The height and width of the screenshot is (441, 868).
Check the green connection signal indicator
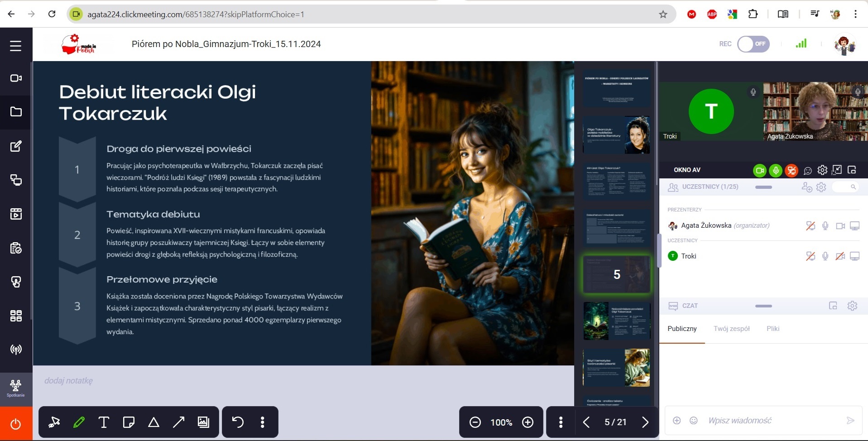click(x=801, y=43)
